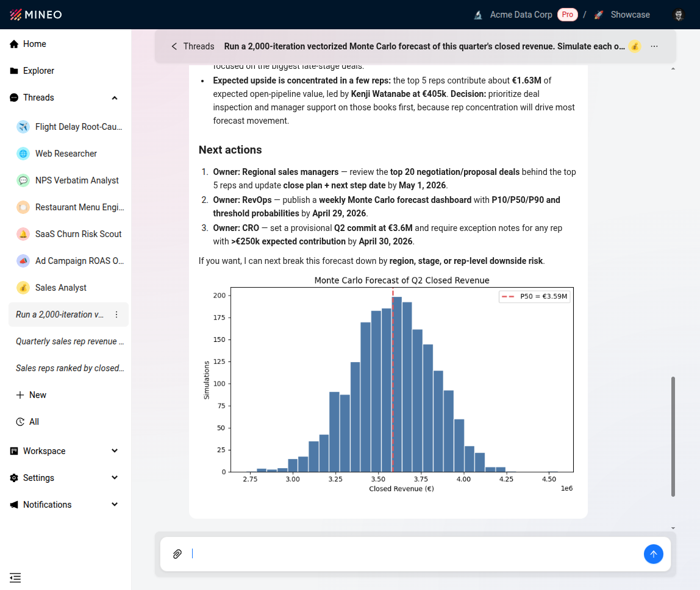Collapse the Threads section chevron

coord(115,98)
